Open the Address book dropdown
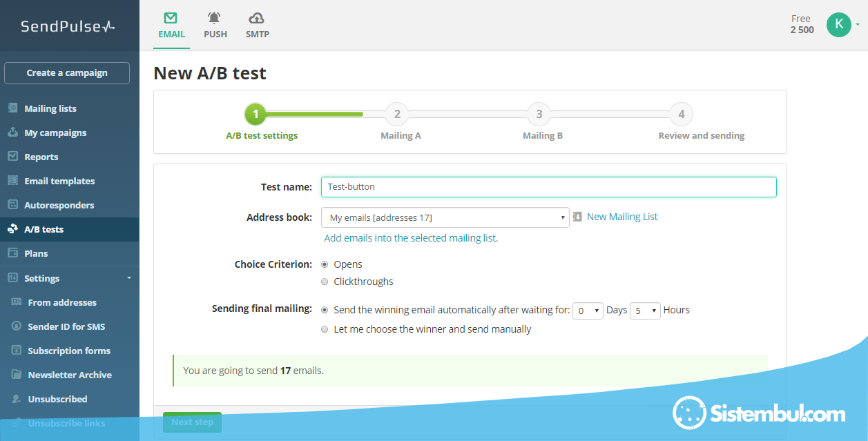The height and width of the screenshot is (441, 868). click(x=445, y=217)
